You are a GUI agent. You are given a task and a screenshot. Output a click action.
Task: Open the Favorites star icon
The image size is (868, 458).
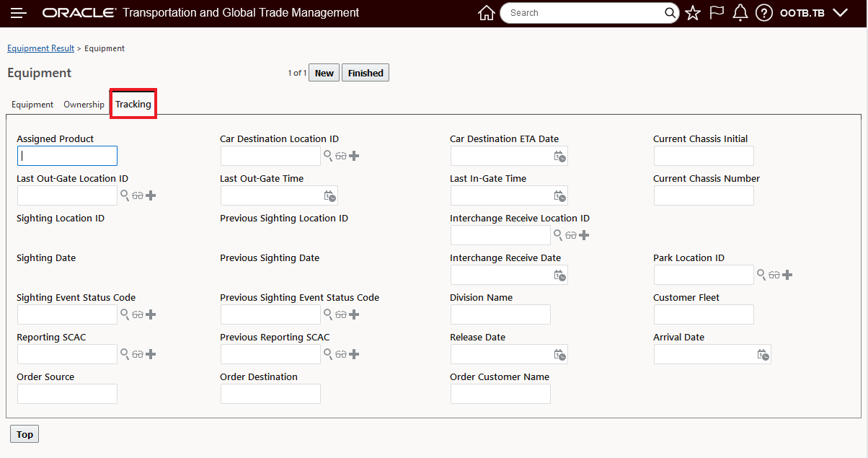pos(693,13)
